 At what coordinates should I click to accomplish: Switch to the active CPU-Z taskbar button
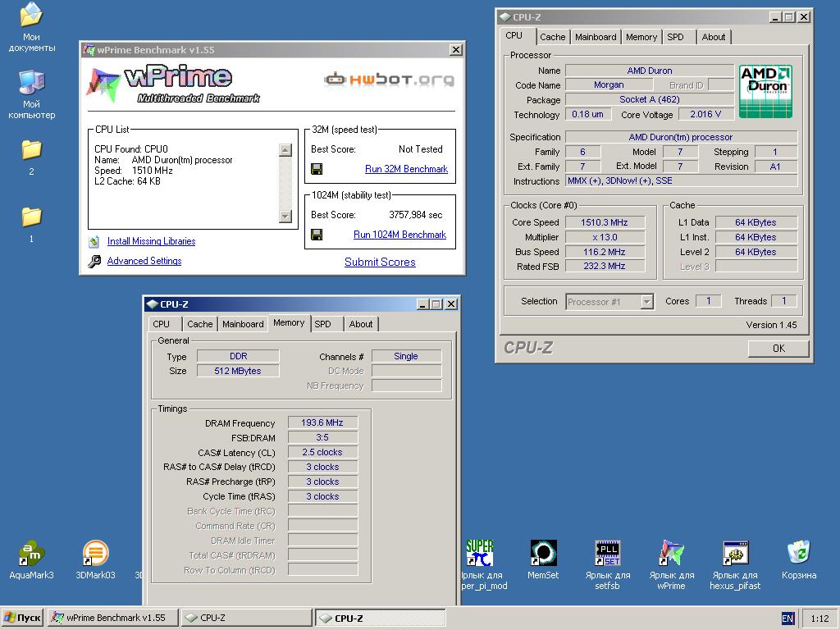(380, 618)
